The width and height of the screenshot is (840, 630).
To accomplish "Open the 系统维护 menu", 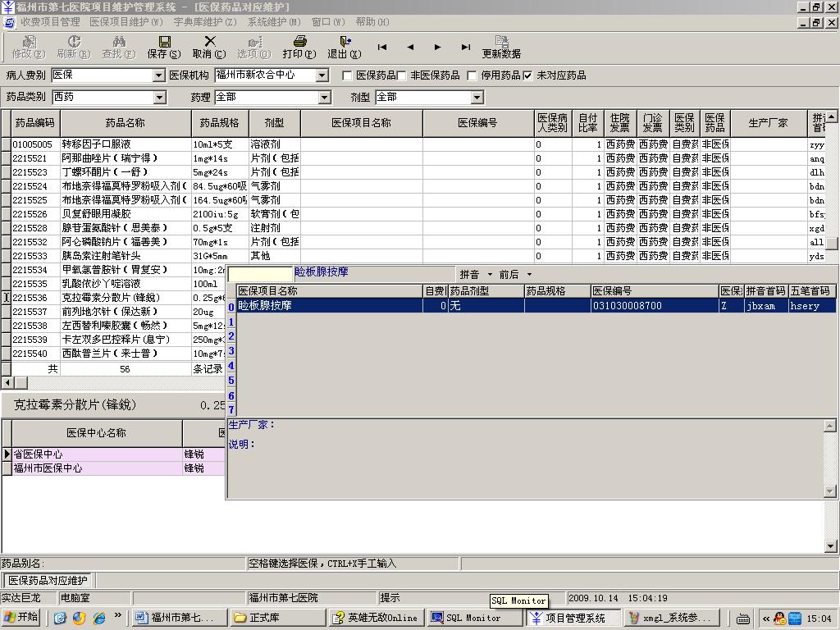I will tap(274, 22).
